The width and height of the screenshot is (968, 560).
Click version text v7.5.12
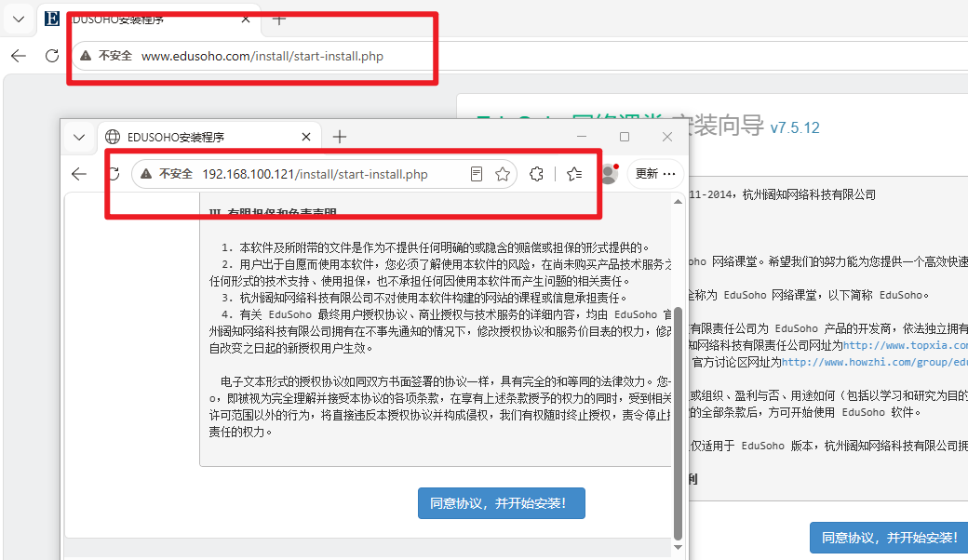pos(795,127)
